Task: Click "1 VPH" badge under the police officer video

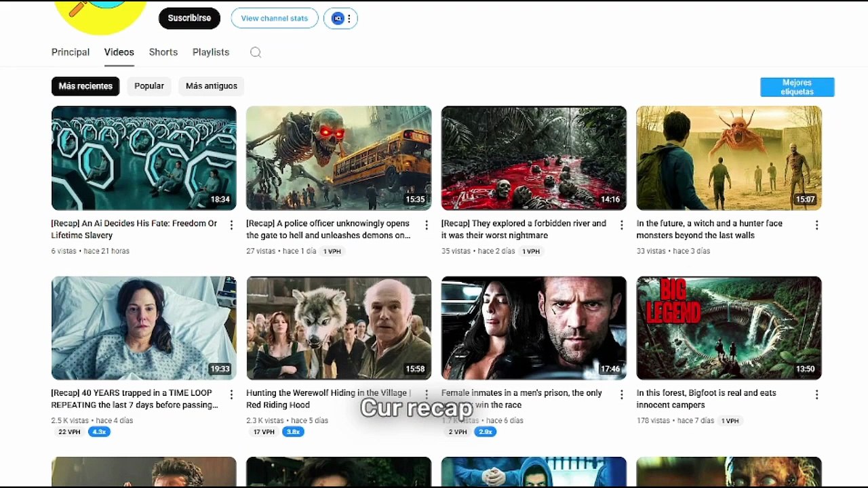Action: coord(332,251)
